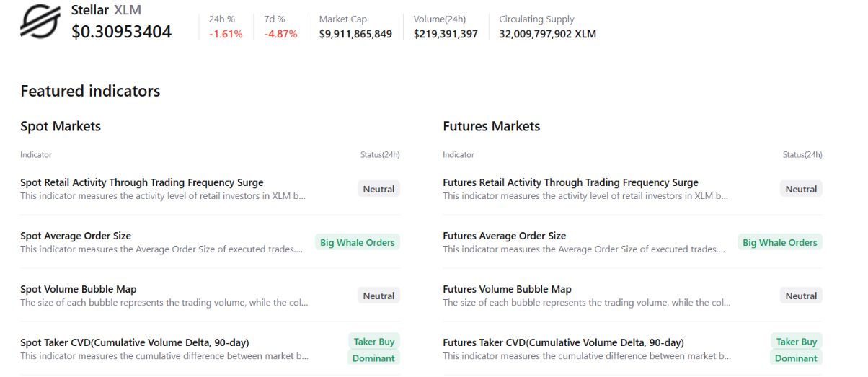Click the Stellar logo icon
The image size is (868, 377).
click(x=40, y=21)
